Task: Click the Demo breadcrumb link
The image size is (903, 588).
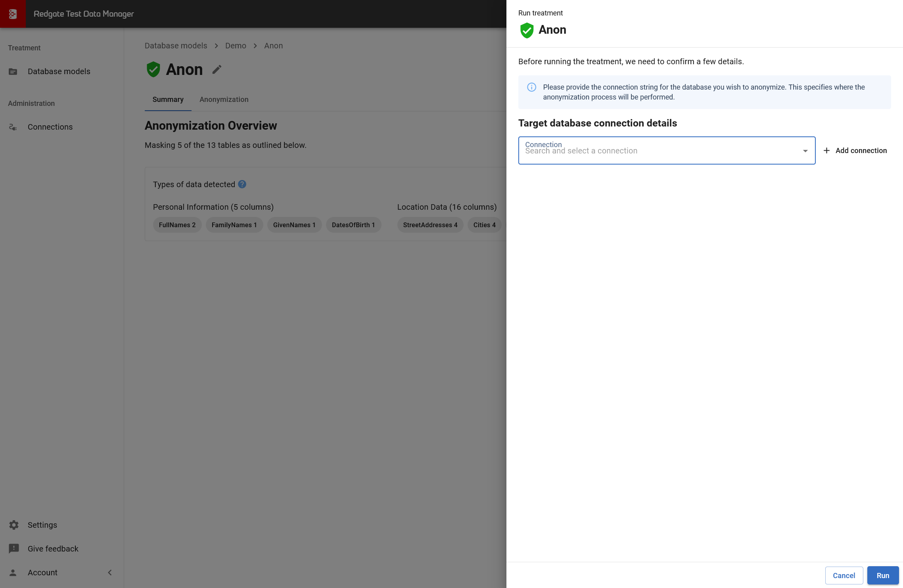Action: tap(236, 46)
